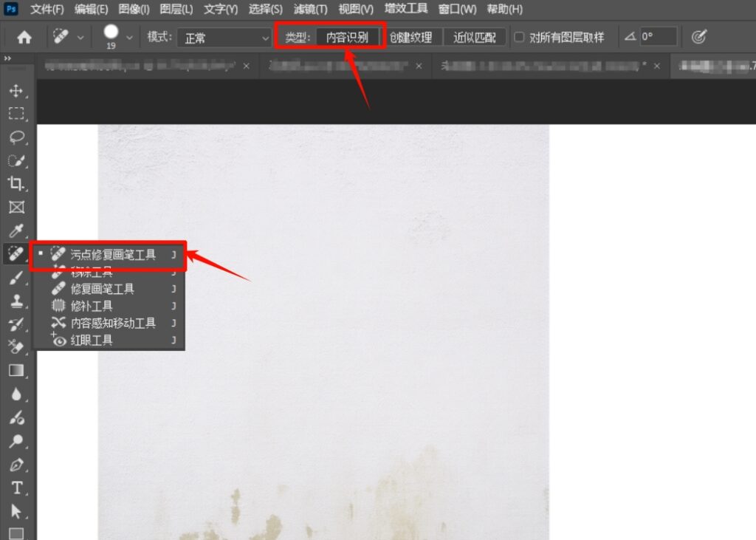Screen dimensions: 756x540
Task: Click the 创建纹理 button
Action: 411,35
